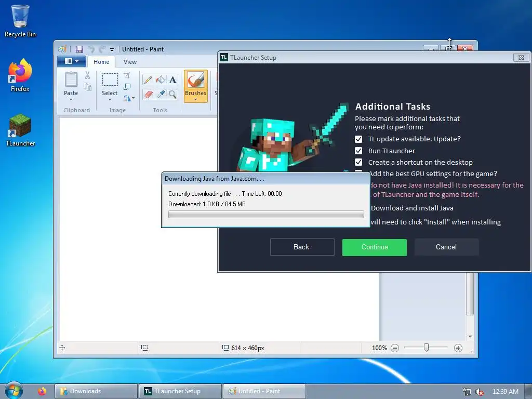The image size is (532, 399).
Task: Open the Select dropdown arrow
Action: pos(110,100)
